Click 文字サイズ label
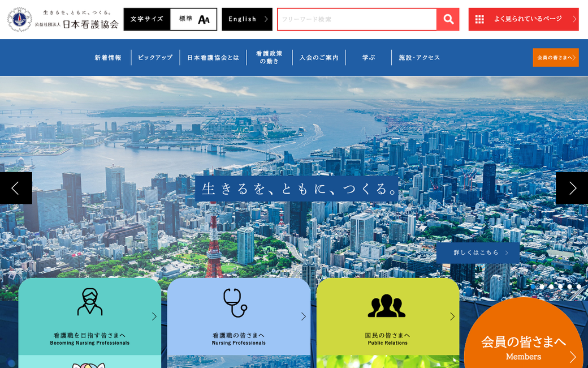The height and width of the screenshot is (368, 588). [147, 19]
